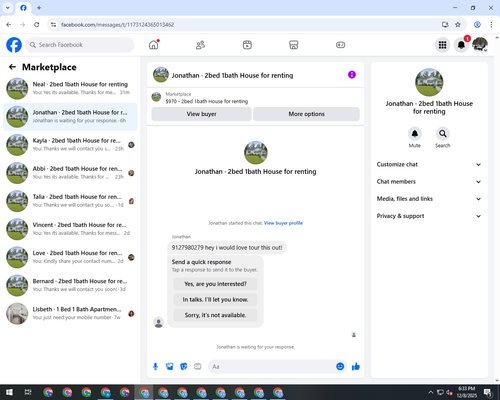
Task: Open the Marketplace storefront icon
Action: 294,45
